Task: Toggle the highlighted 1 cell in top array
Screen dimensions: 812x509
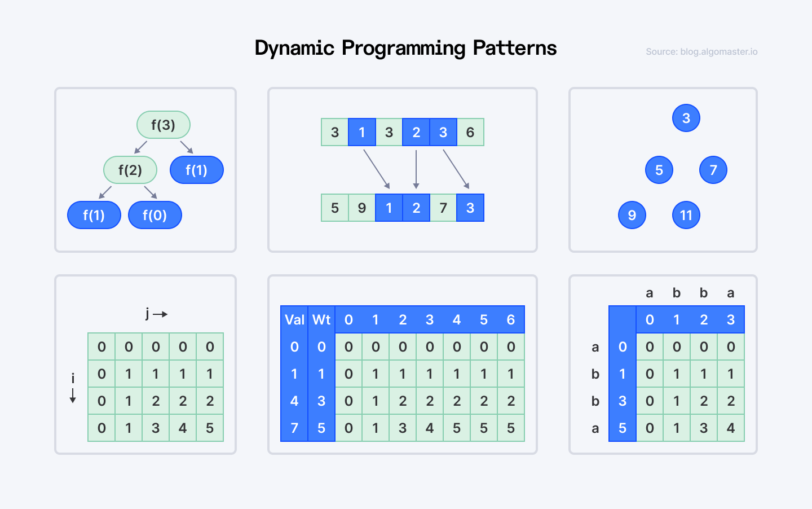Action: (362, 132)
